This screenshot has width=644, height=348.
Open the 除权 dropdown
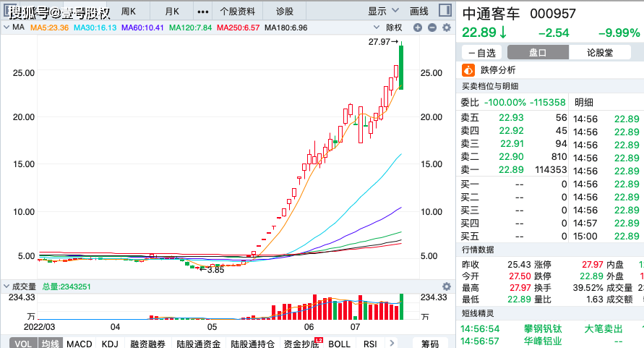(387, 27)
